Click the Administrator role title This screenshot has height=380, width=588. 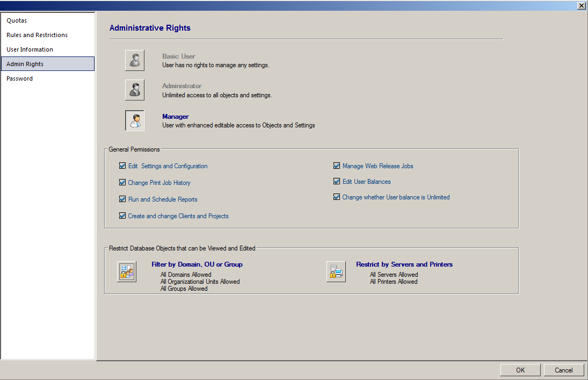(182, 86)
